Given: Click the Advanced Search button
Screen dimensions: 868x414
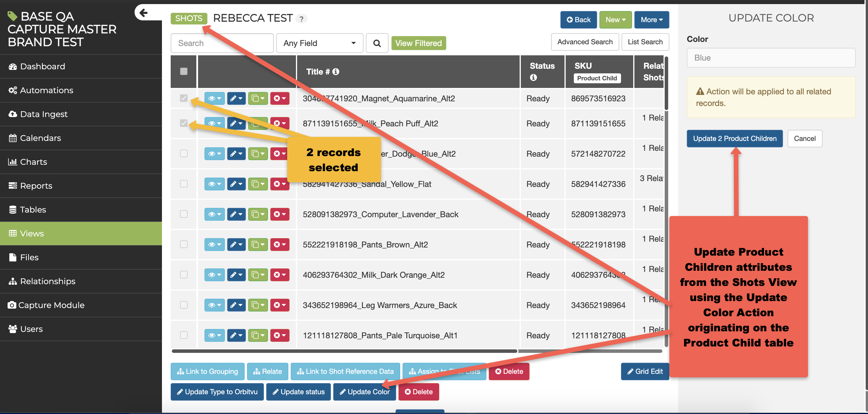Looking at the screenshot, I should pos(585,42).
